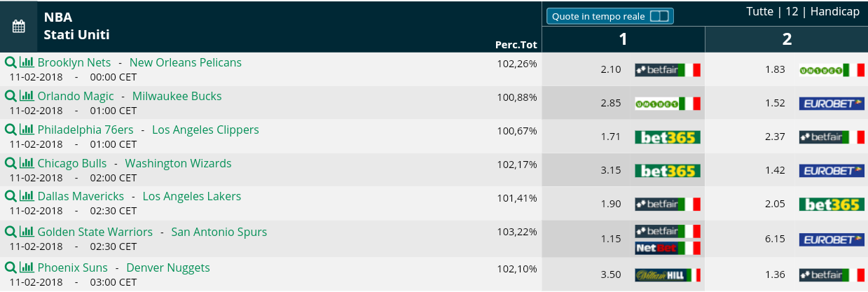The height and width of the screenshot is (292, 868).
Task: Open stats chart icon for Orlando Magic match
Action: 27,96
